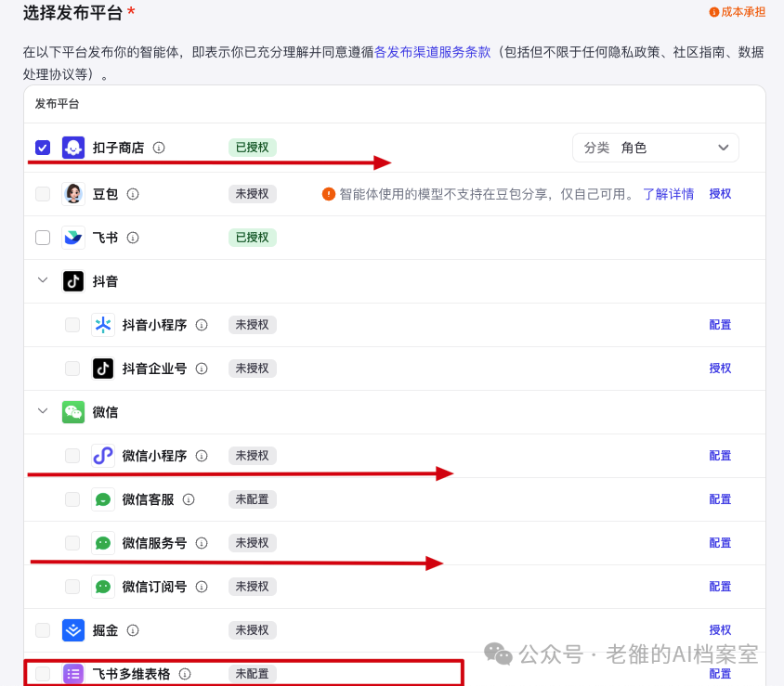Image resolution: width=784 pixels, height=686 pixels.
Task: Click 配置 for 微信服务号
Action: coord(720,543)
